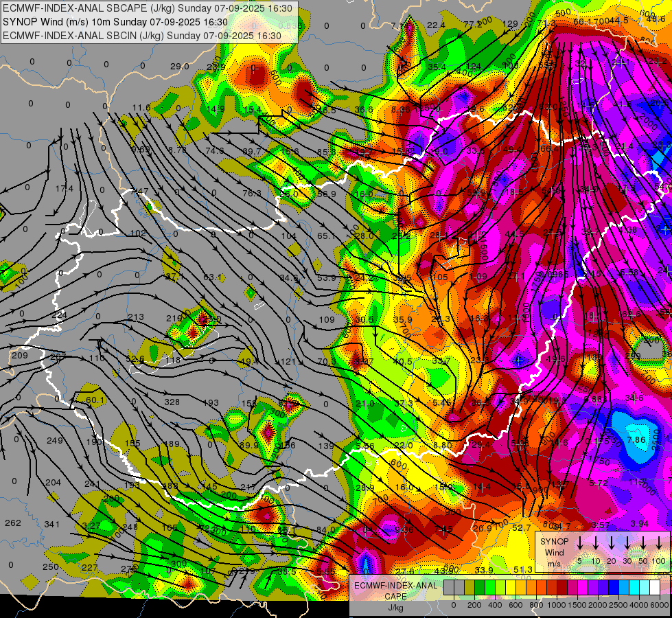Click the '800' tick label on CAPE scale
The image size is (672, 618).
coord(536,605)
